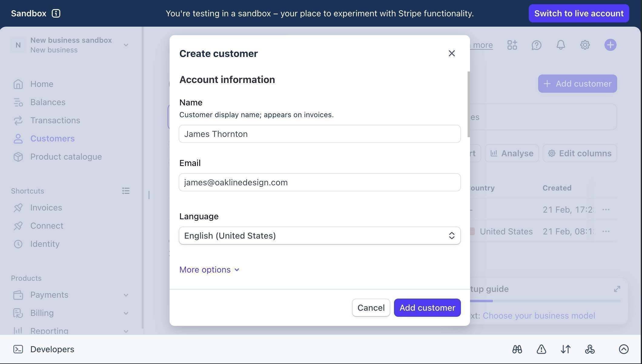
Task: Open the binoculars search icon in Developers bar
Action: pyautogui.click(x=517, y=349)
